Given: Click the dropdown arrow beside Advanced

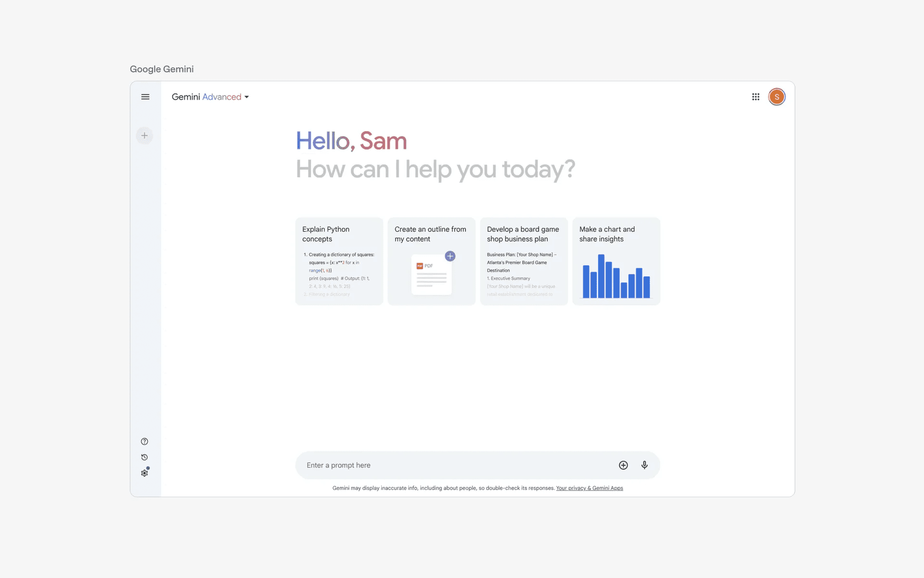Looking at the screenshot, I should (247, 97).
